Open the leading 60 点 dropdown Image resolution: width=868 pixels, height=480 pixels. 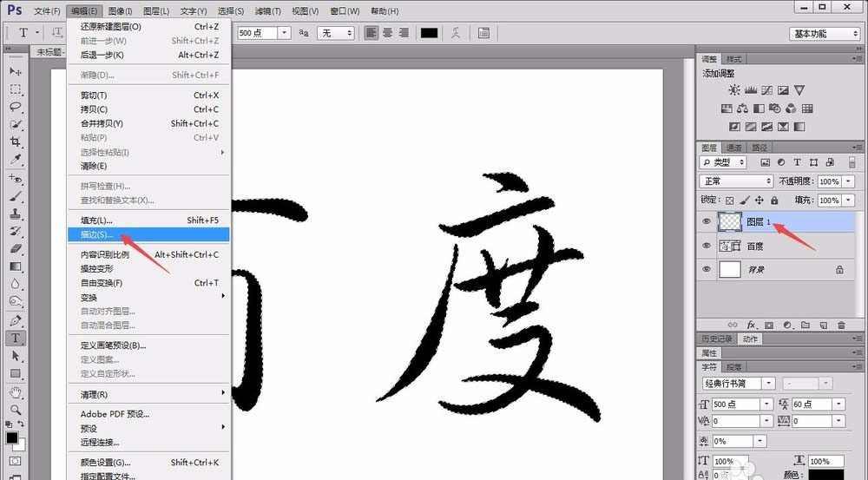tap(838, 404)
